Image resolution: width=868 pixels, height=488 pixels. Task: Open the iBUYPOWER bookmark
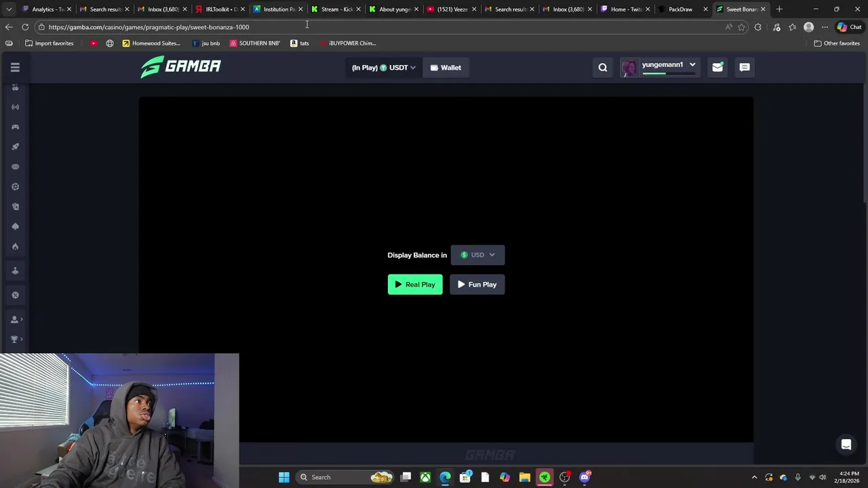click(x=347, y=43)
